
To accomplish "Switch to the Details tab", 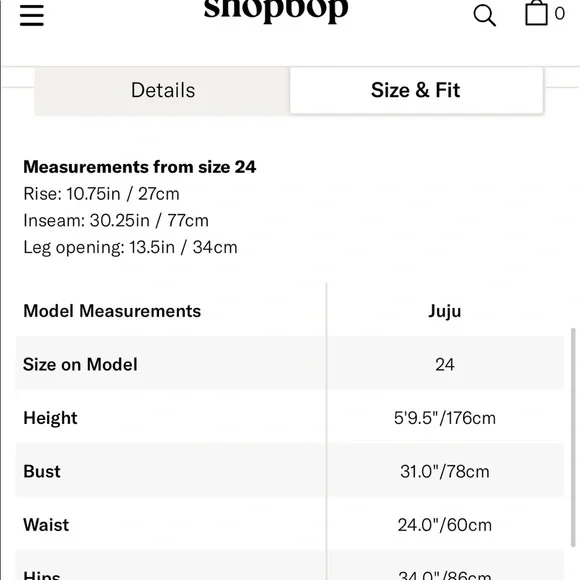I will pos(162,91).
